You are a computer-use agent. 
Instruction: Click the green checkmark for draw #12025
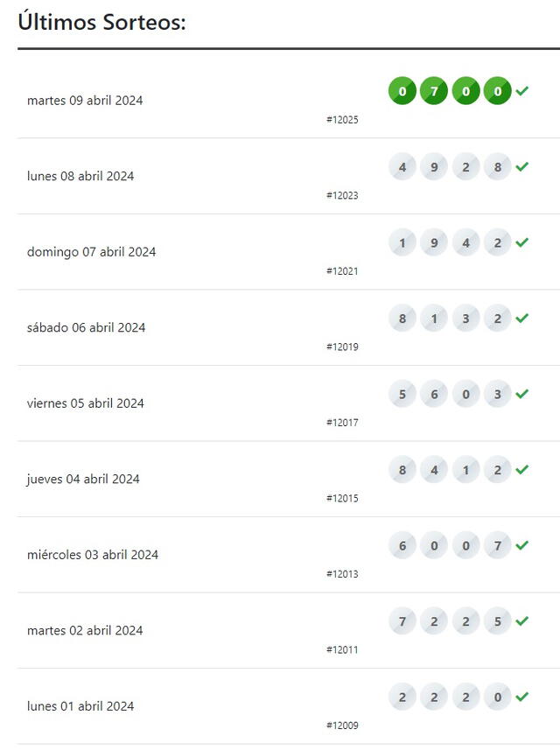(x=522, y=91)
